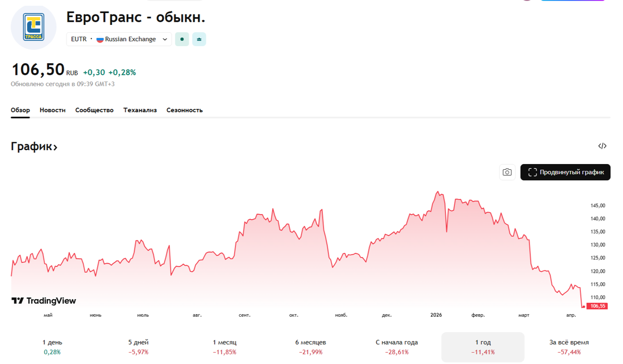The width and height of the screenshot is (623, 364).
Task: Open the Новости tab
Action: tap(52, 110)
